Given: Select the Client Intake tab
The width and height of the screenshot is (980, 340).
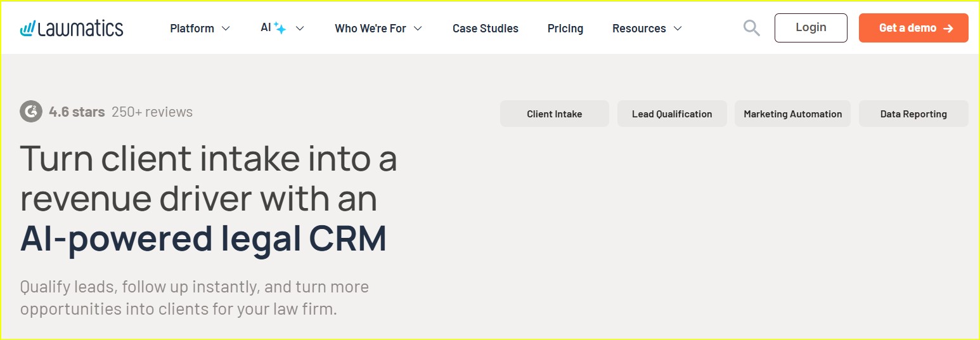Looking at the screenshot, I should coord(555,114).
